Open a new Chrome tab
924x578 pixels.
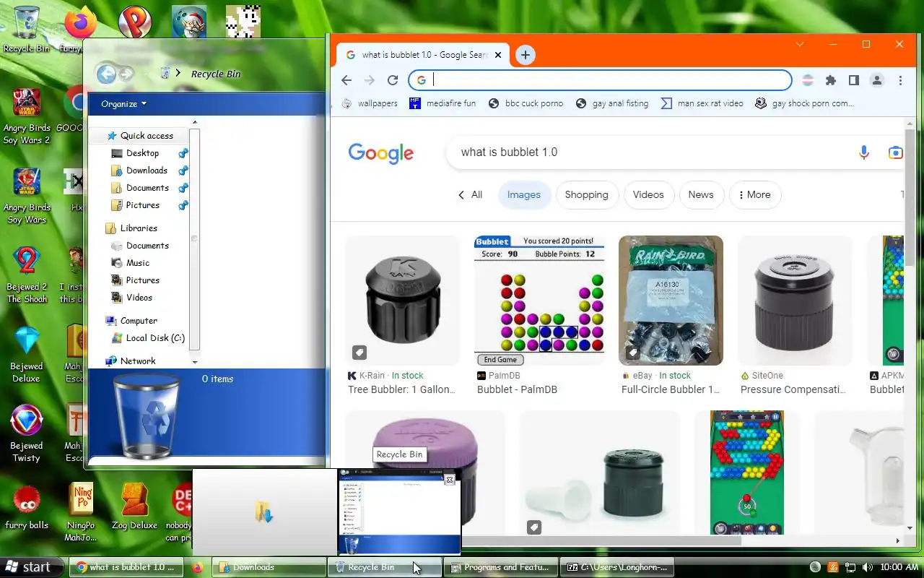coord(526,55)
